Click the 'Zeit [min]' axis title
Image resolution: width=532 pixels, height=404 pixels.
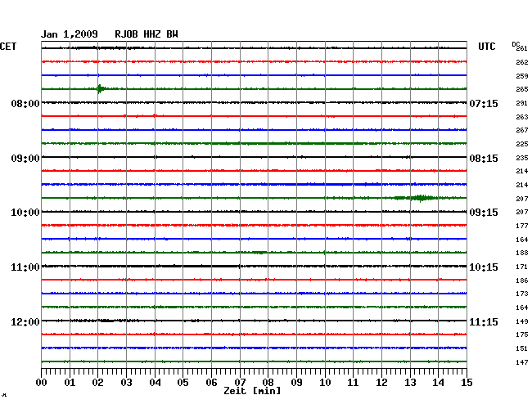tap(252, 391)
